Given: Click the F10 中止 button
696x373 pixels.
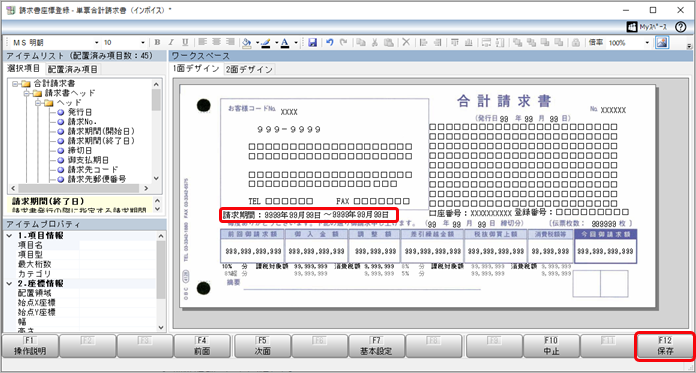Looking at the screenshot, I should click(x=552, y=346).
